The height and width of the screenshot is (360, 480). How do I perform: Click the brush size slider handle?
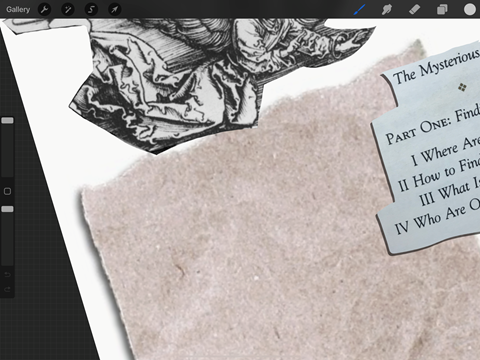7,120
